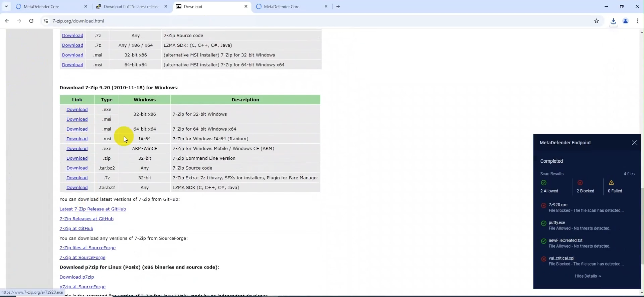
Task: Click allowed icon beside putty.exe
Action: tap(544, 223)
